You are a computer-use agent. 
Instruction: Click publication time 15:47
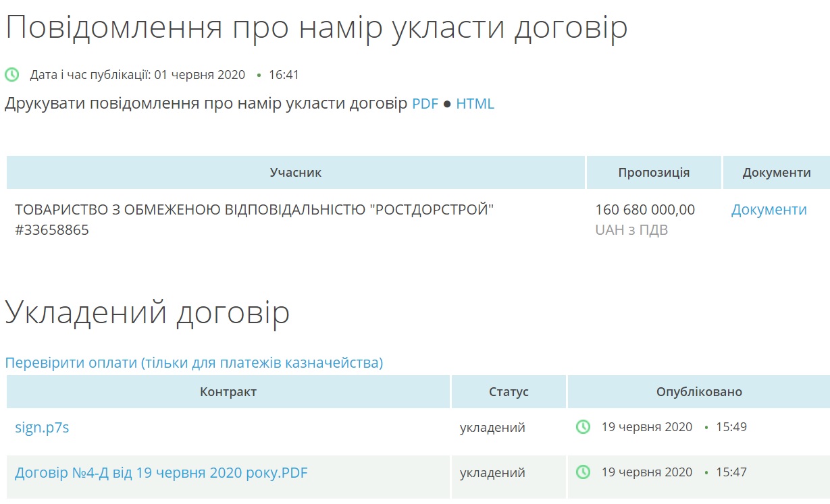tap(731, 472)
